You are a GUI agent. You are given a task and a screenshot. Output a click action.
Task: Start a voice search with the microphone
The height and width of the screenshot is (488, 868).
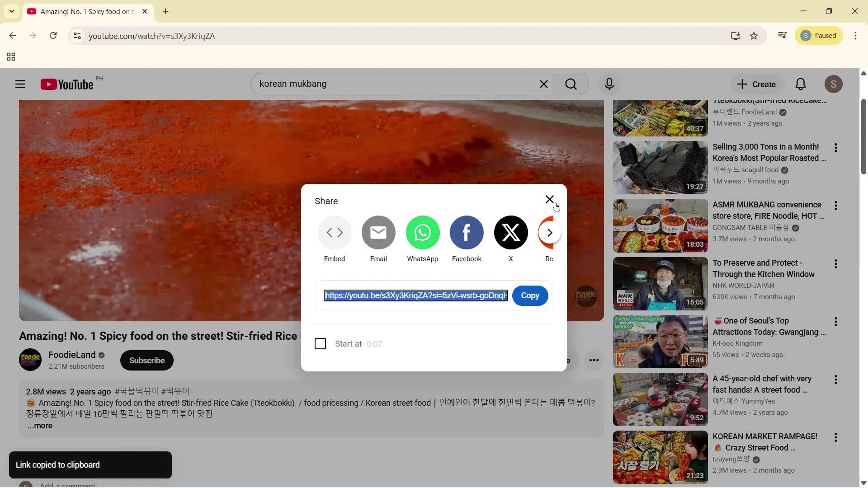609,84
